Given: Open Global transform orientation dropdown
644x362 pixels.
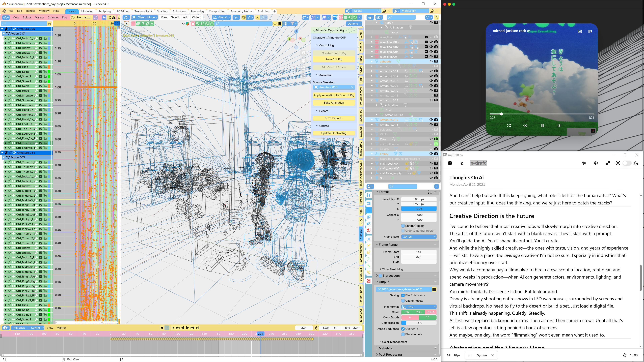Looking at the screenshot, I should pos(221,17).
